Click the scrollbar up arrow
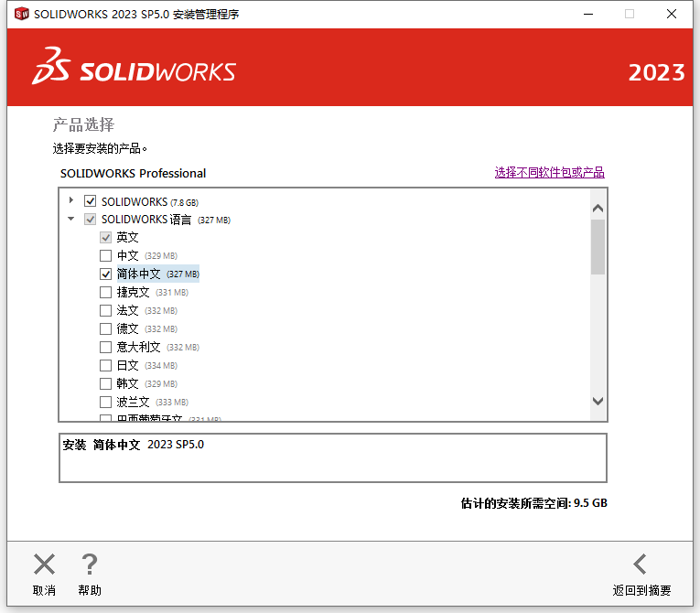Viewport: 700px width, 613px height. pyautogui.click(x=598, y=208)
